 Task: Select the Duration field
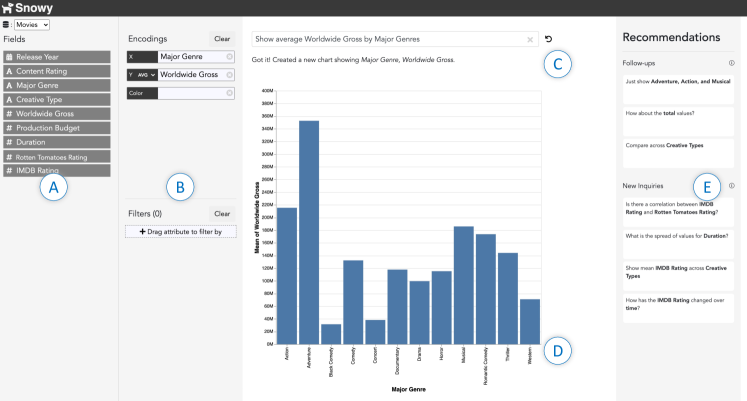click(x=57, y=142)
